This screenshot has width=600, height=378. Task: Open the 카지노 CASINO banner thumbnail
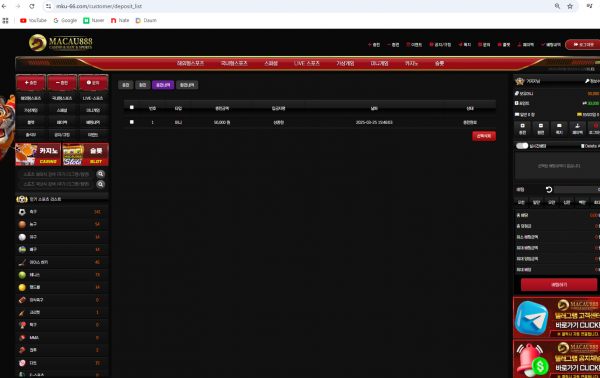pos(38,155)
